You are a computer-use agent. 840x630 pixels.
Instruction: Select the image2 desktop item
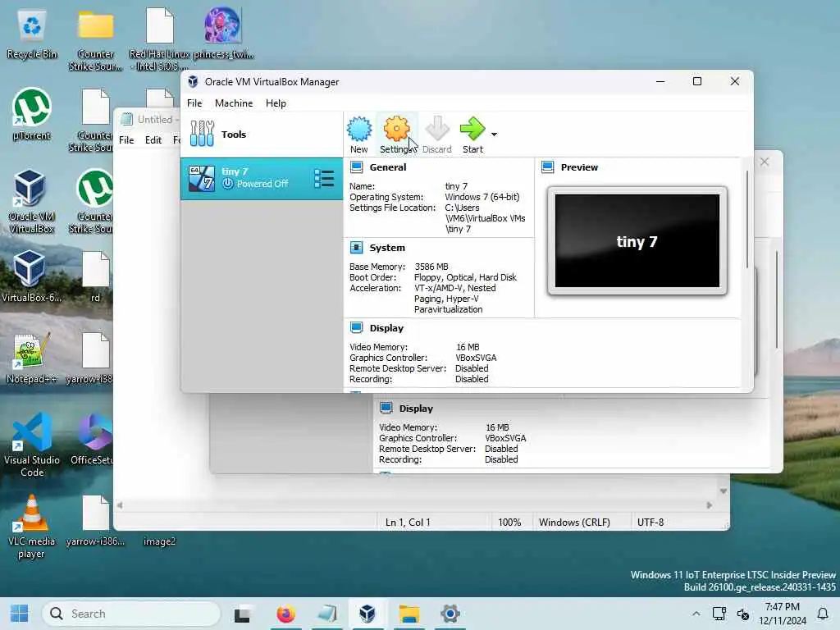coord(160,541)
